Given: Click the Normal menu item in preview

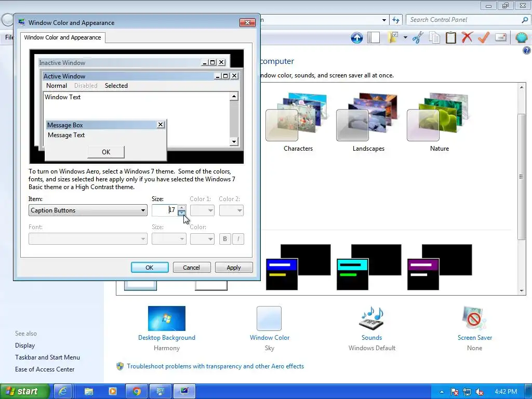Looking at the screenshot, I should (x=57, y=86).
